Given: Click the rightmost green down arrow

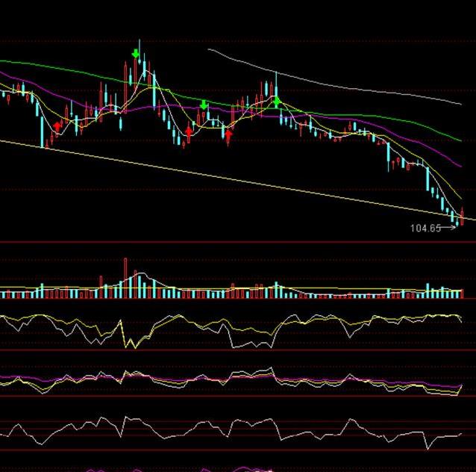Looking at the screenshot, I should pyautogui.click(x=276, y=102).
